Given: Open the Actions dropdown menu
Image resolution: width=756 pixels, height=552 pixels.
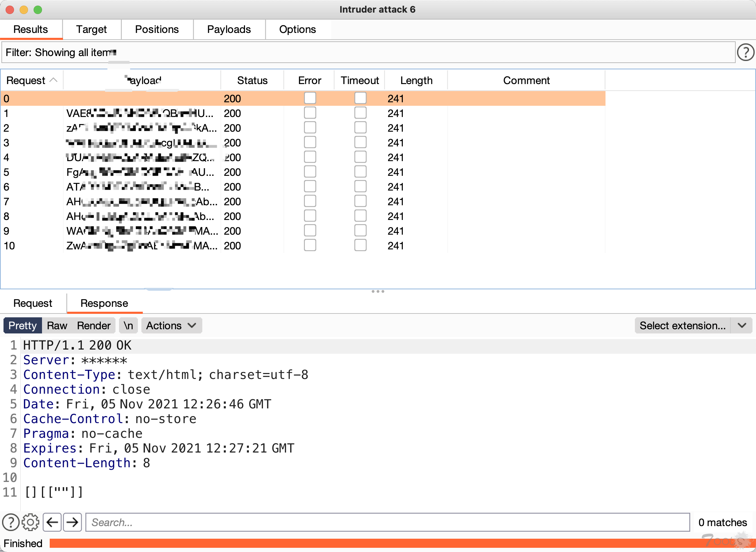Looking at the screenshot, I should pyautogui.click(x=171, y=325).
